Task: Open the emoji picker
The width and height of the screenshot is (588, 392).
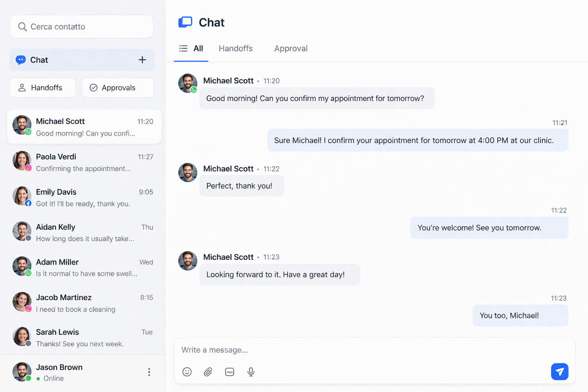Action: click(x=187, y=372)
